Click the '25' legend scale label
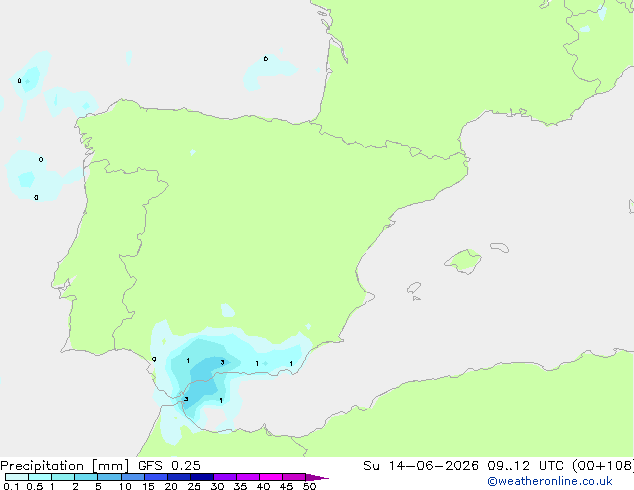 [x=194, y=486]
